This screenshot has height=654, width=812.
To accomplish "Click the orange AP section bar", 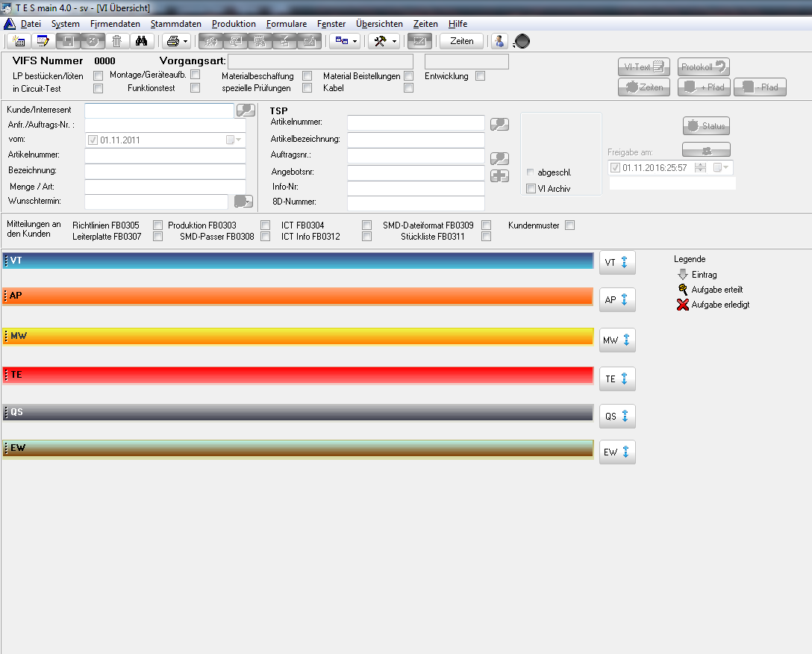I will pos(298,296).
